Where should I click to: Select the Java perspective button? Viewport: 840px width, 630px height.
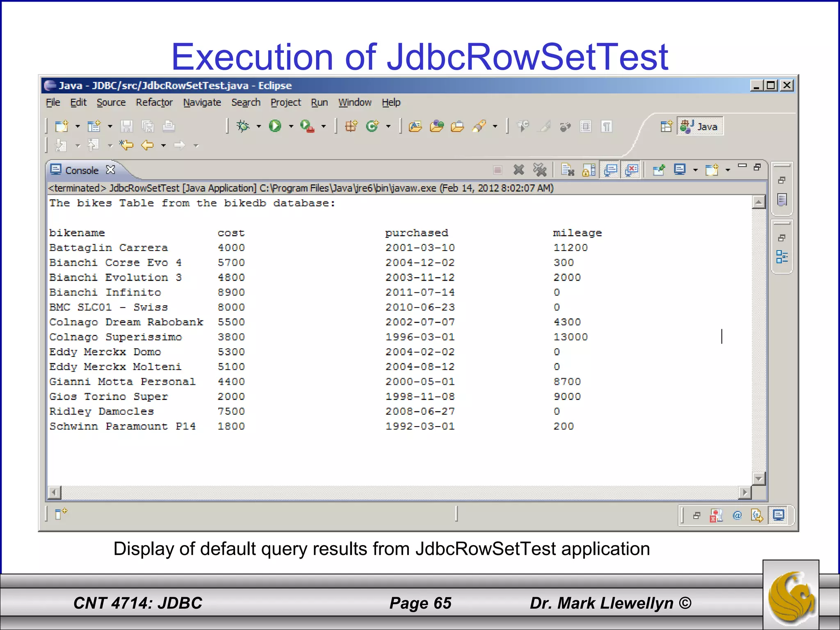700,126
